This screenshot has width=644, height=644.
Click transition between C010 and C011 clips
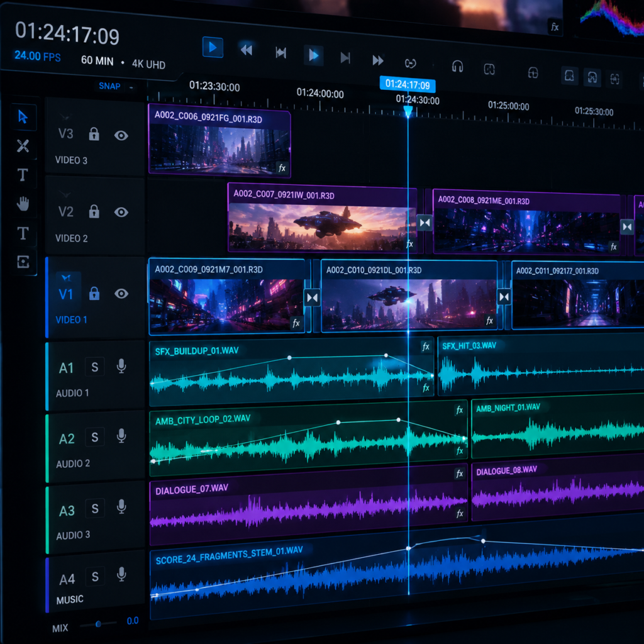pyautogui.click(x=504, y=297)
